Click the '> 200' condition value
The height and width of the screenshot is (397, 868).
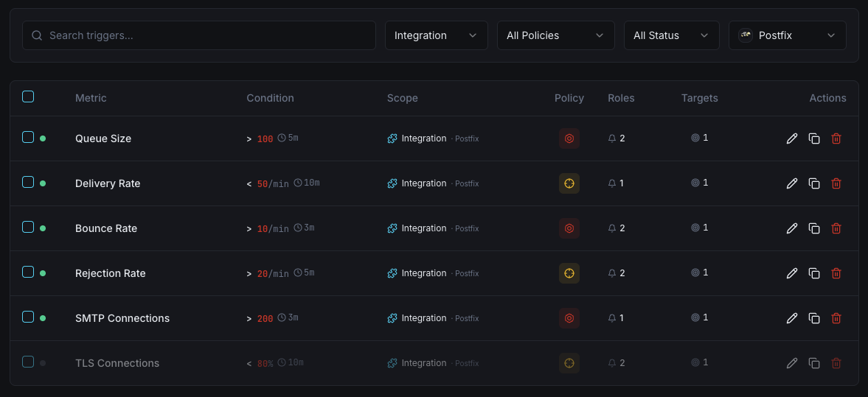point(260,318)
